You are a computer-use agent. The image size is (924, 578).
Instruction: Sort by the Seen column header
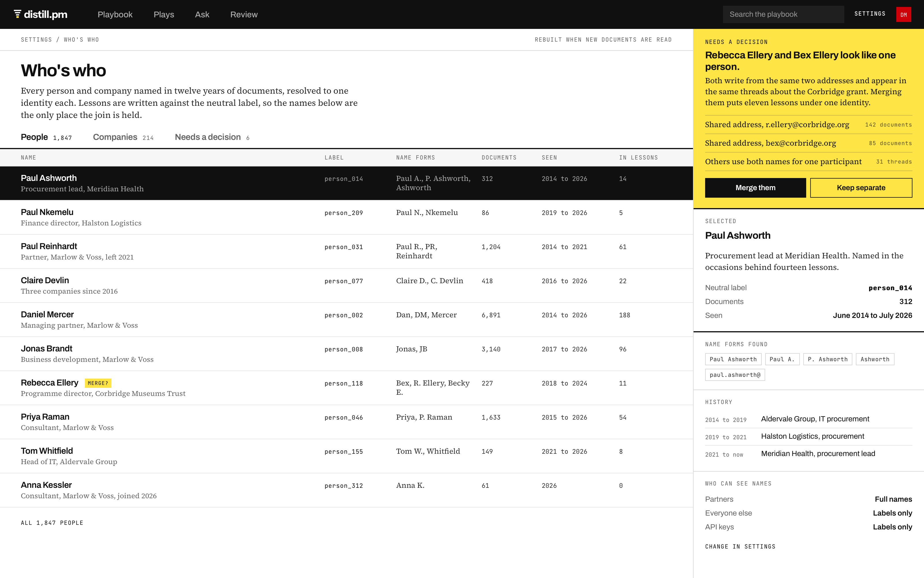[549, 158]
